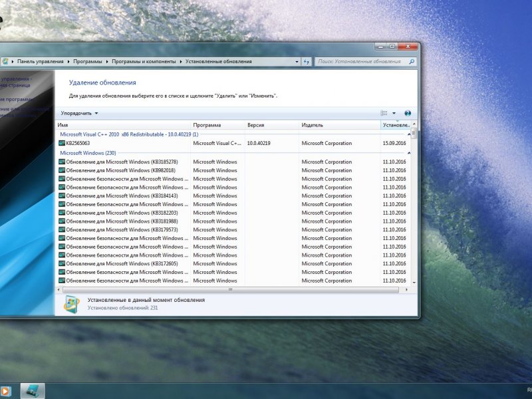Click the vertical scrollbar up arrow
532x399 pixels.
pyautogui.click(x=414, y=124)
